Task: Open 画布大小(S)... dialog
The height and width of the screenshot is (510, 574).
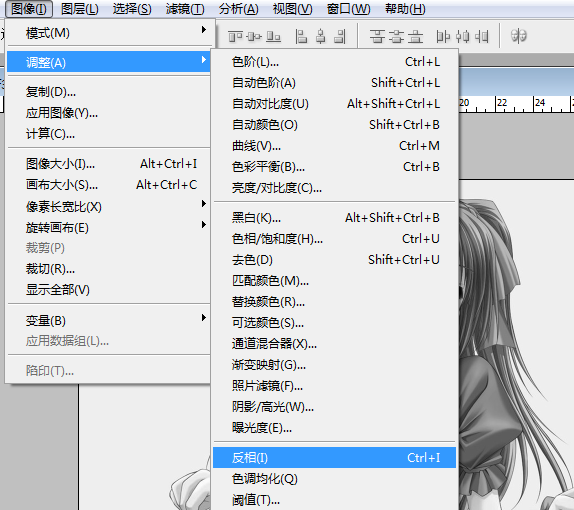Action: [x=108, y=185]
